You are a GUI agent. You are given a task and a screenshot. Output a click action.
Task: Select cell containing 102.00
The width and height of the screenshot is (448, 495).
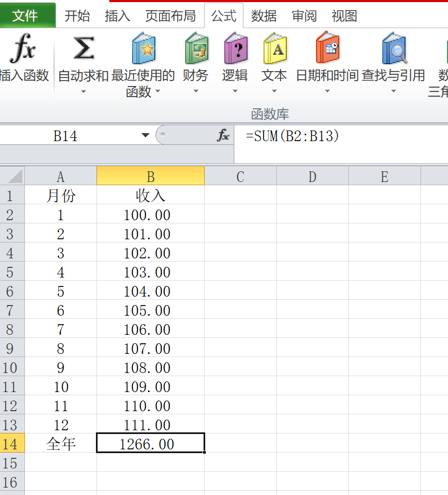(151, 252)
